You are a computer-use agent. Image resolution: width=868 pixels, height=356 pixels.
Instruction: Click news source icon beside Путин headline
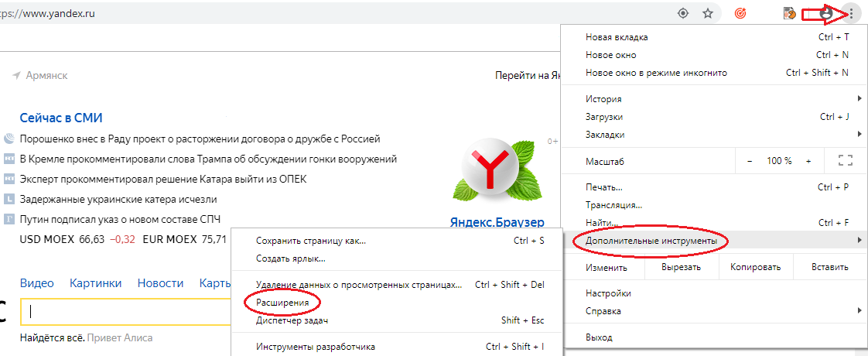point(9,219)
